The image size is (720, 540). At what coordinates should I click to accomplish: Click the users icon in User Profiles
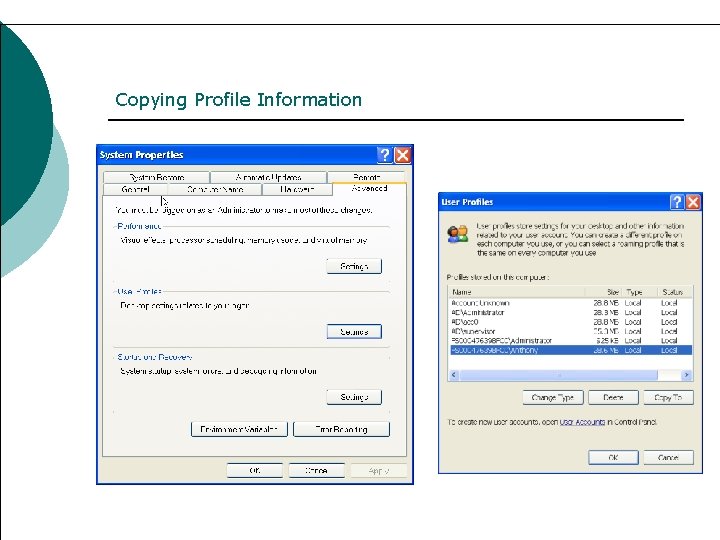point(457,234)
